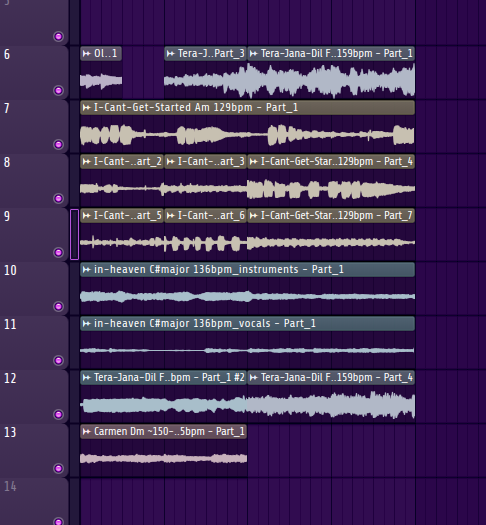486x525 pixels.
Task: Select track 9 header
Action: 34,234
